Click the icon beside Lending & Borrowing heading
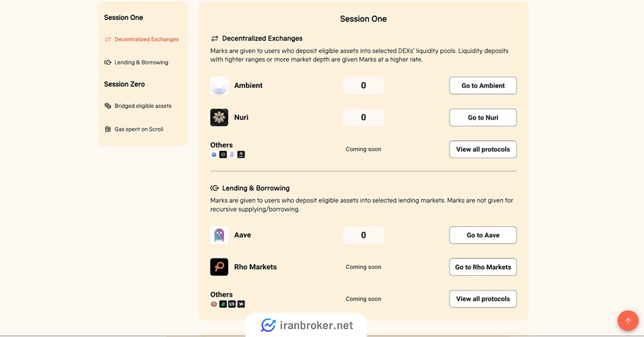 215,188
